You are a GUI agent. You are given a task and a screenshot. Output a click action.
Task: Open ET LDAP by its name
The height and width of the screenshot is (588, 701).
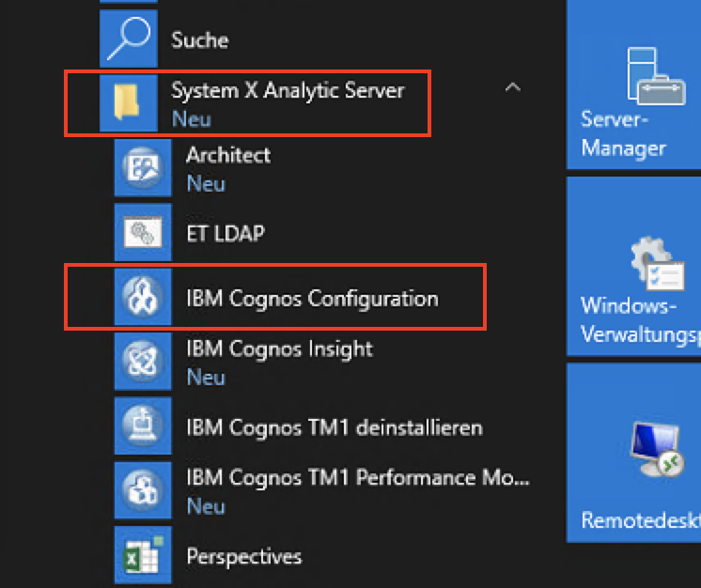pyautogui.click(x=225, y=233)
